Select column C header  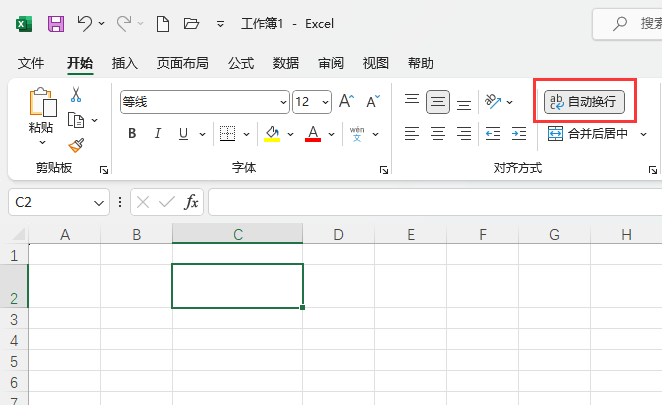coord(237,234)
